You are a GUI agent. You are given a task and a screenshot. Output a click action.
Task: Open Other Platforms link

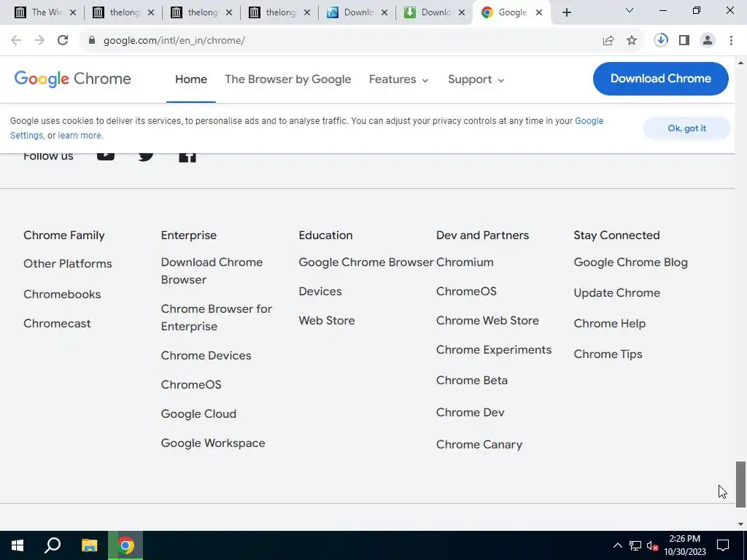[68, 264]
